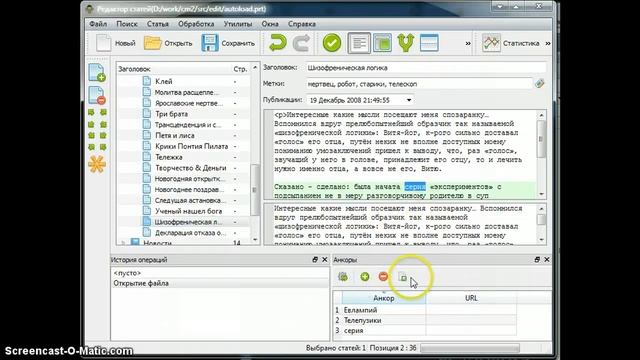Click into the Заголовок title field
The width and height of the screenshot is (640, 360).
(x=426, y=68)
